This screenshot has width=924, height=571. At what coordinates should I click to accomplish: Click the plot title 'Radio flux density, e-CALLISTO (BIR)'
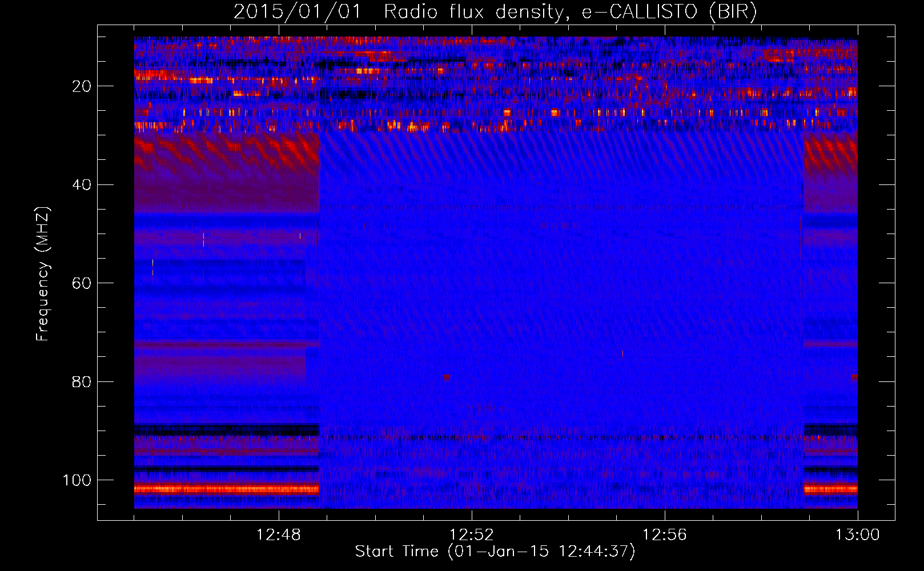[x=570, y=12]
